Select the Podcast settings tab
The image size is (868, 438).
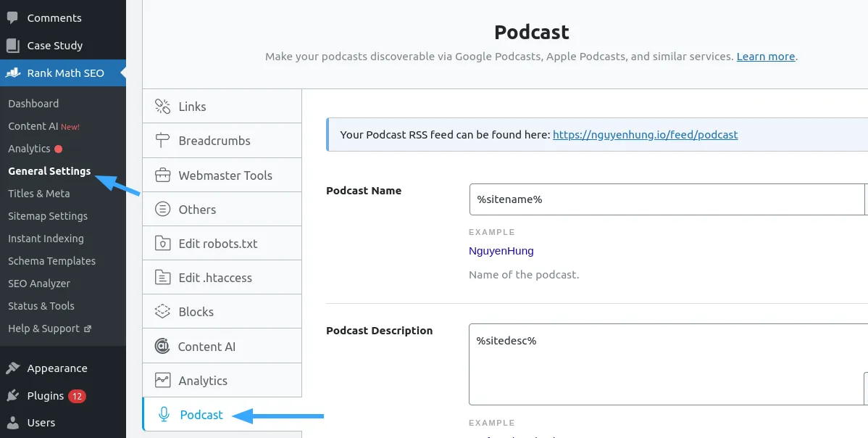coord(222,414)
